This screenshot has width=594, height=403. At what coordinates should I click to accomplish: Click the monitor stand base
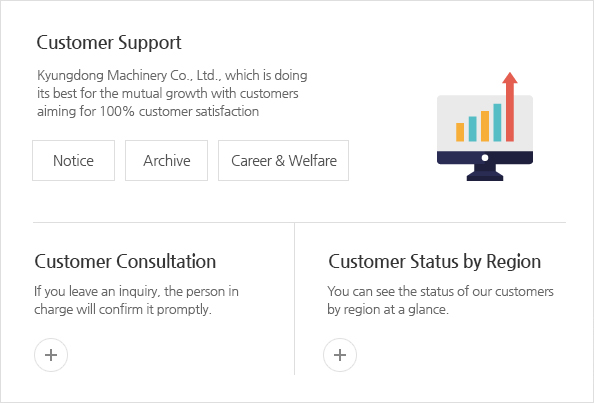(485, 173)
